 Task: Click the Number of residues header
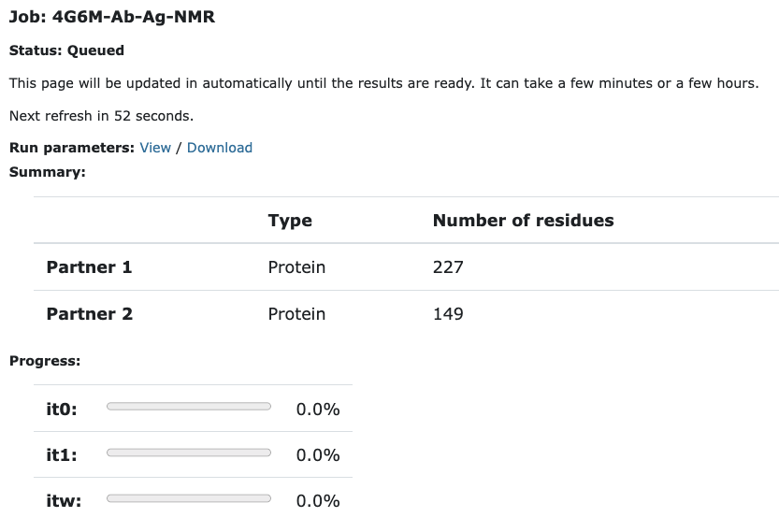click(x=523, y=220)
